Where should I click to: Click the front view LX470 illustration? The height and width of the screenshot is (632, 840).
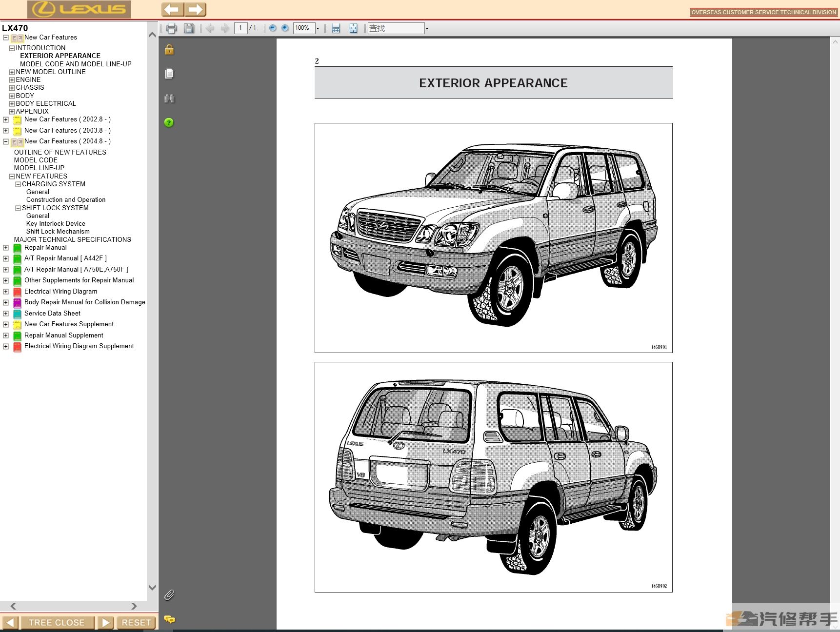494,238
